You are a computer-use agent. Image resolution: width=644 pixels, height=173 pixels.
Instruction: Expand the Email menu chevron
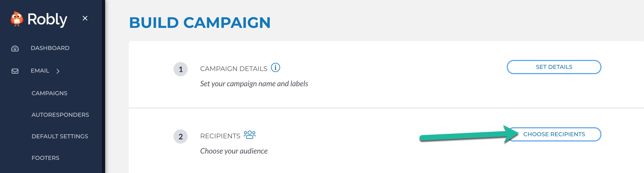[x=58, y=71]
